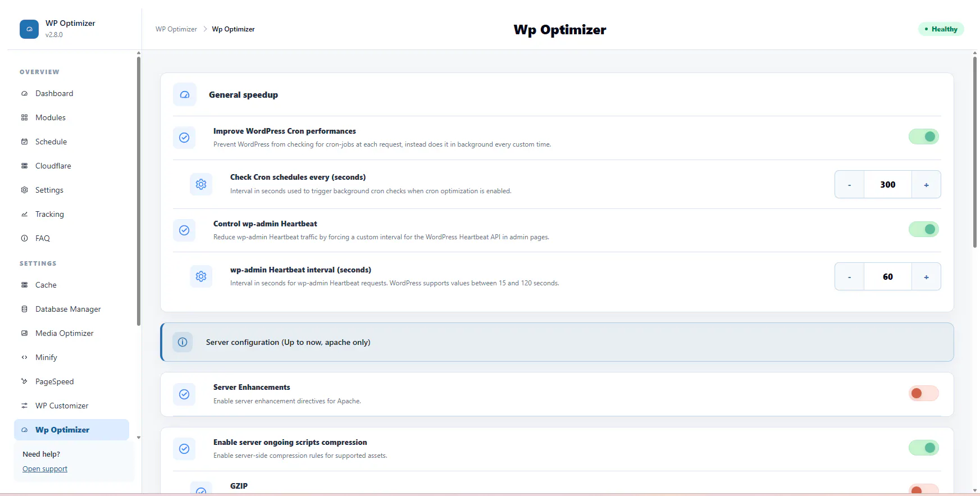Viewport: 980px width, 496px height.
Task: Open the PageSpeed page
Action: tap(71, 382)
